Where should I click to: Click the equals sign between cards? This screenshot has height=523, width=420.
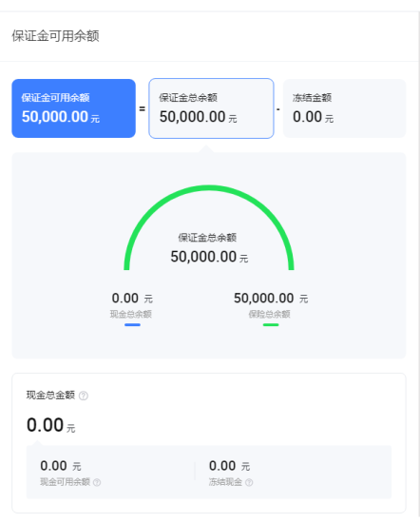[142, 108]
